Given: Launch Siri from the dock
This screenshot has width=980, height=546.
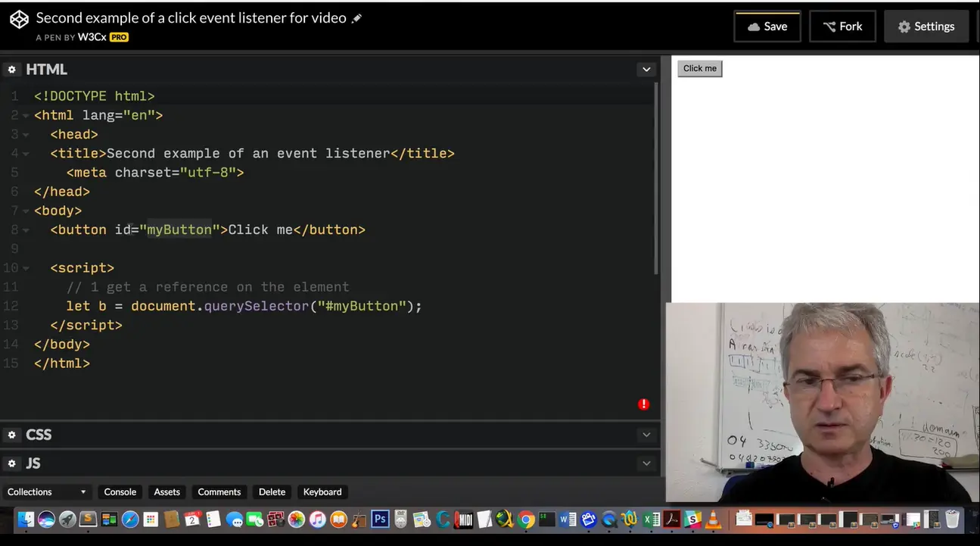Looking at the screenshot, I should click(x=46, y=519).
